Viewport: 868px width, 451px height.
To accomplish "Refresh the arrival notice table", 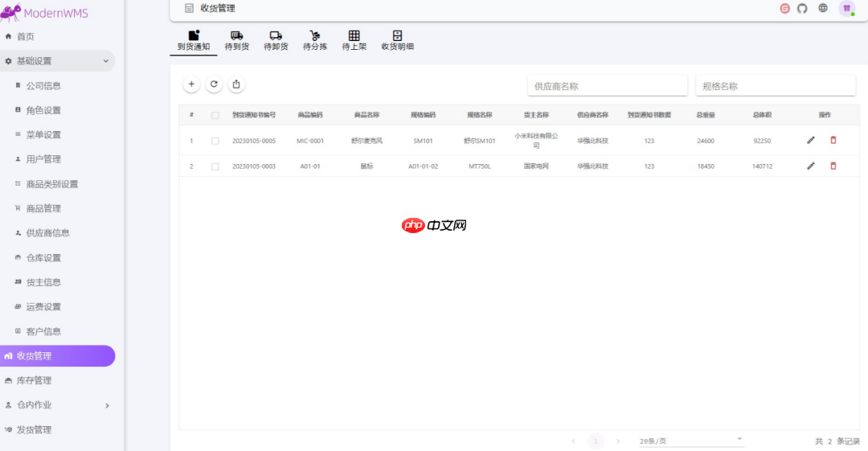I will (x=214, y=84).
